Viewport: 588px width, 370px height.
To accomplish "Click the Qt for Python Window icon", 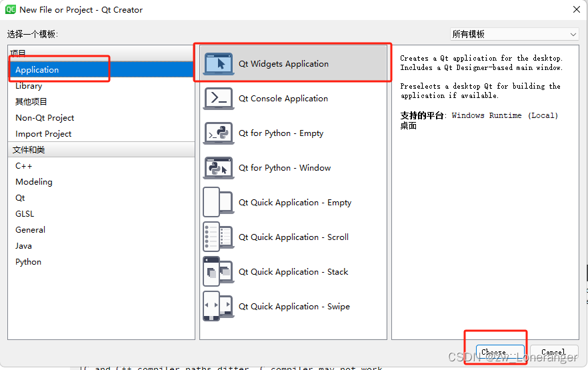I will coord(219,167).
